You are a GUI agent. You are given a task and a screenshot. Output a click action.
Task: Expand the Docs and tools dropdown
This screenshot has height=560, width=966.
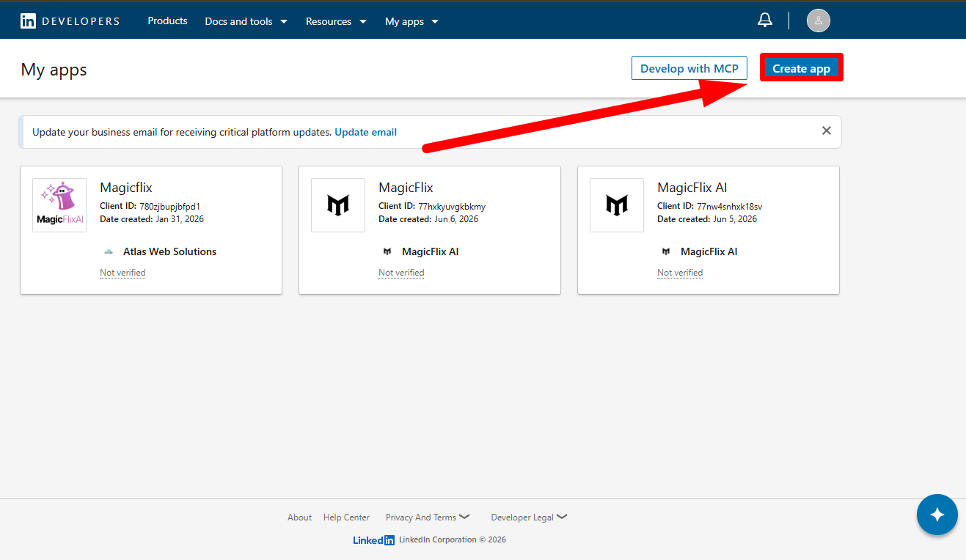[x=246, y=21]
